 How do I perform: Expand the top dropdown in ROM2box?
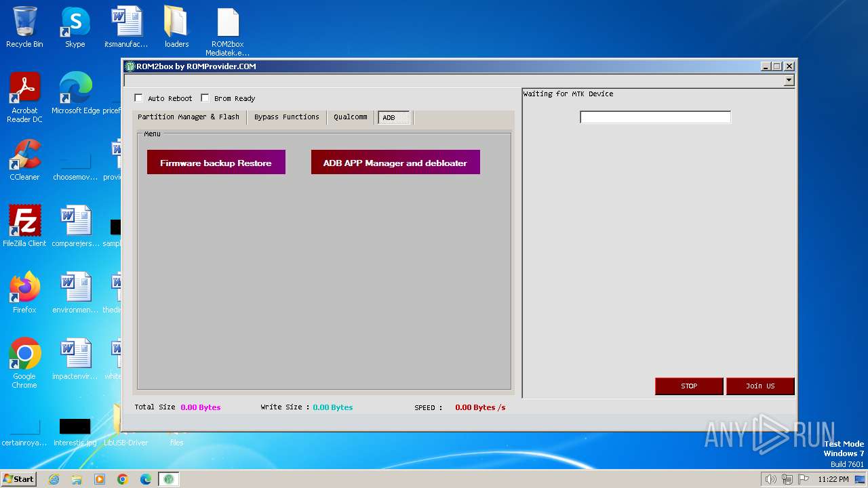click(789, 81)
